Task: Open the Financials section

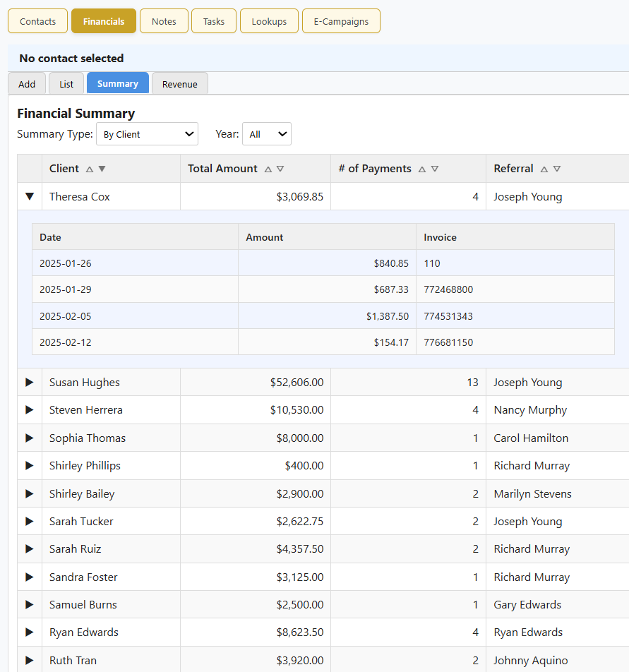Action: pos(104,21)
